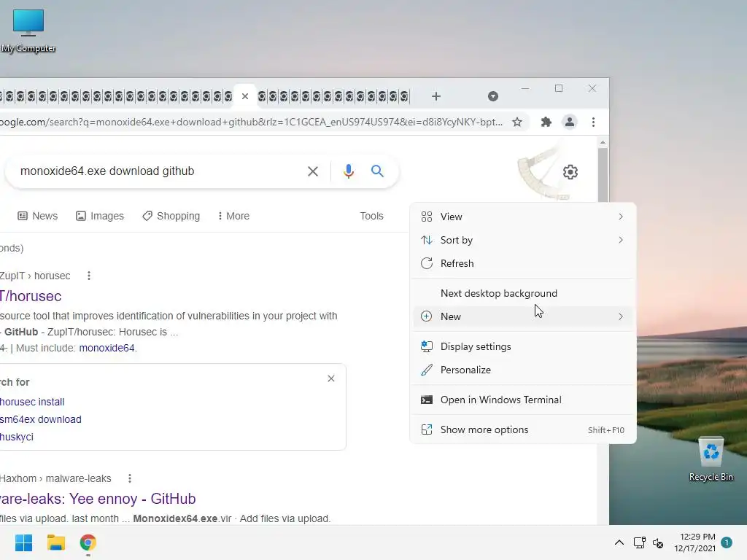The image size is (747, 560).
Task: Dismiss the related searches box
Action: point(331,378)
